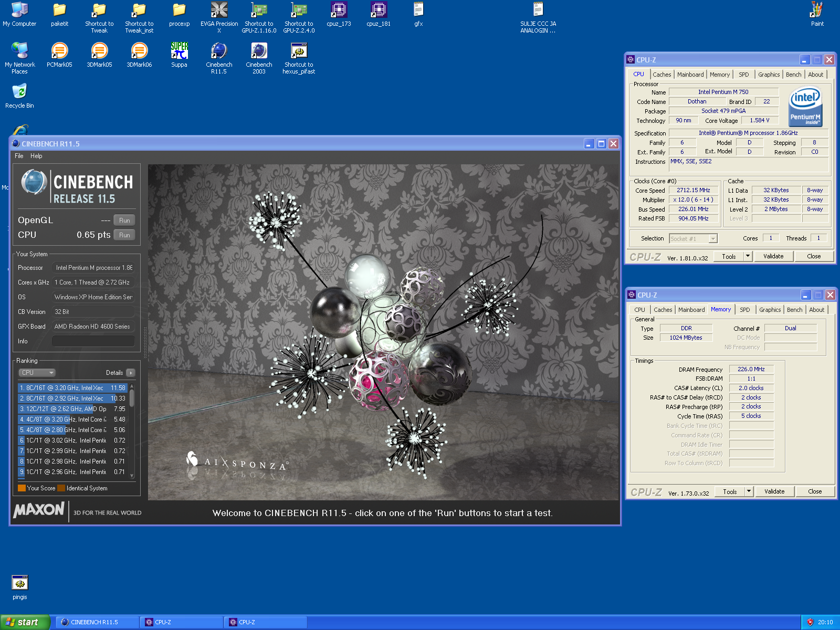
Task: Select ranking row 1C/1T @ 3.02 GHz
Action: pos(72,440)
